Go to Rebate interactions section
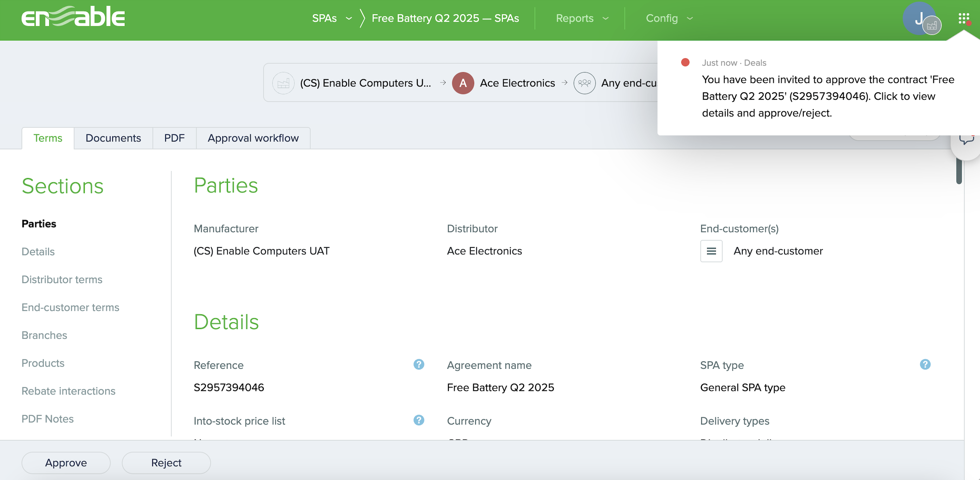This screenshot has height=480, width=980. pyautogui.click(x=69, y=391)
